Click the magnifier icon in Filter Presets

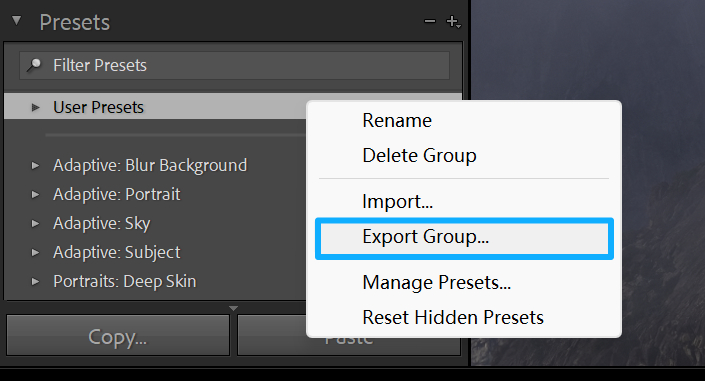[x=34, y=66]
